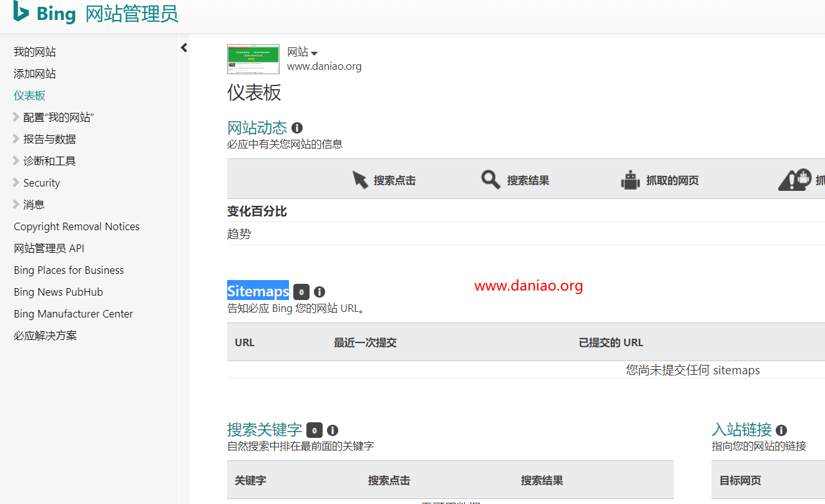
Task: Open 必应解决方案 link
Action: pos(46,336)
